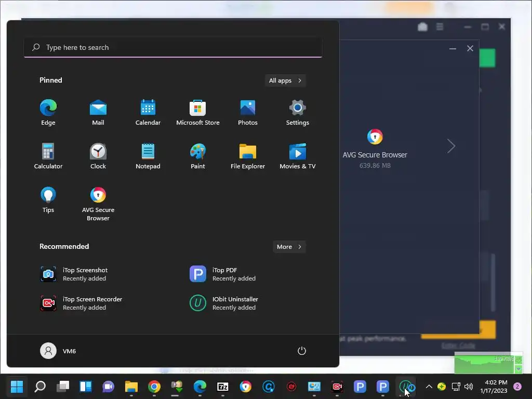Open the hamburger menu in the IObit Uninstaller window
Viewport: 532px width, 399px height.
[x=440, y=26]
